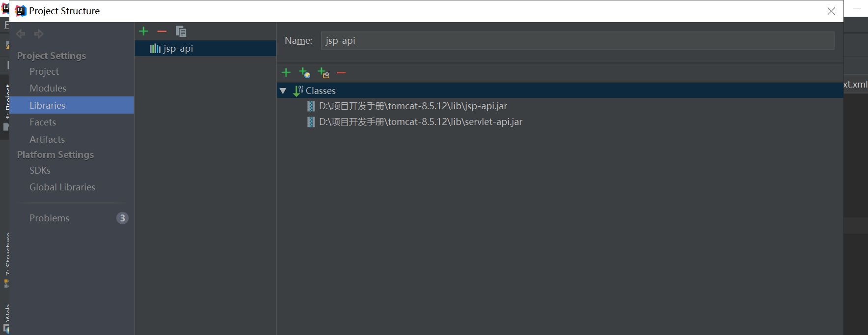Go to the SDKs platform settings

pos(40,170)
